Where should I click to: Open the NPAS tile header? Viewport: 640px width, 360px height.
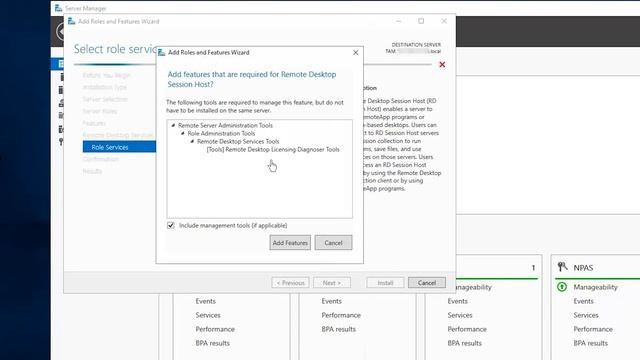(583, 268)
